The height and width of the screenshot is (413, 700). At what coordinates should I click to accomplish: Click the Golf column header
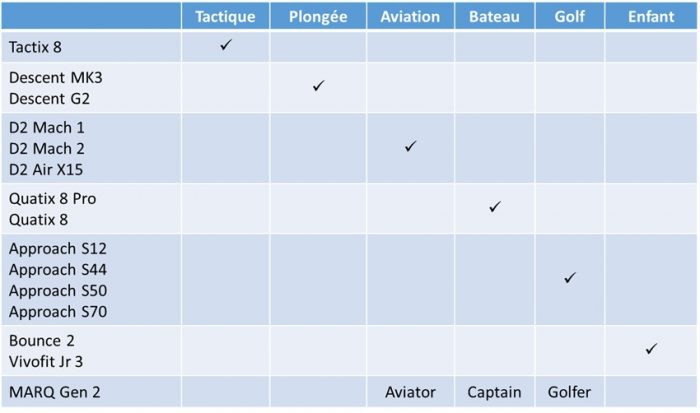click(569, 16)
